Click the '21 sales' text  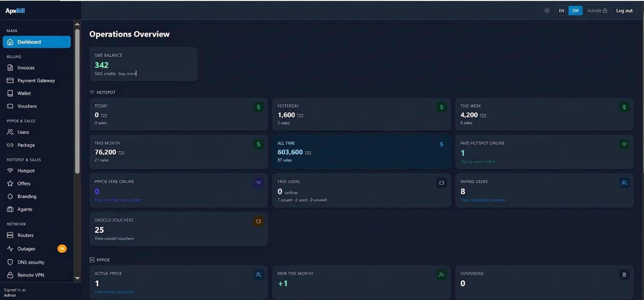(102, 160)
